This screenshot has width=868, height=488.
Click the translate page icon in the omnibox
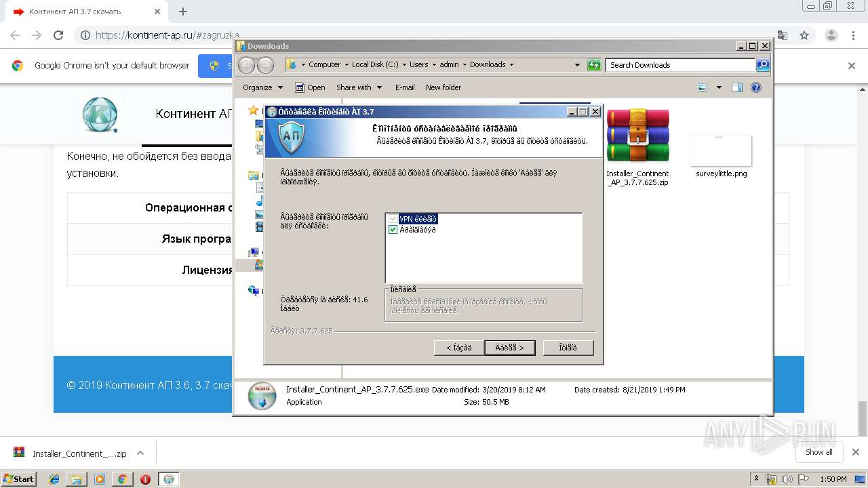[x=782, y=35]
